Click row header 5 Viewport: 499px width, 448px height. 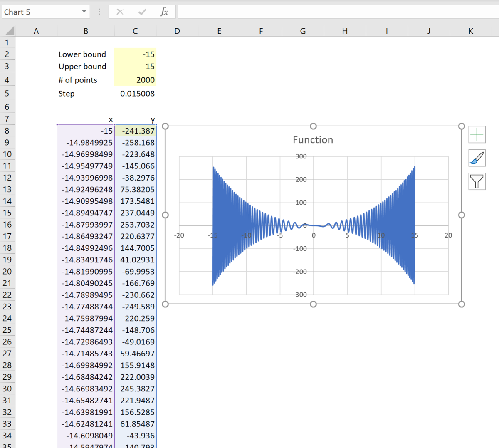click(x=7, y=93)
